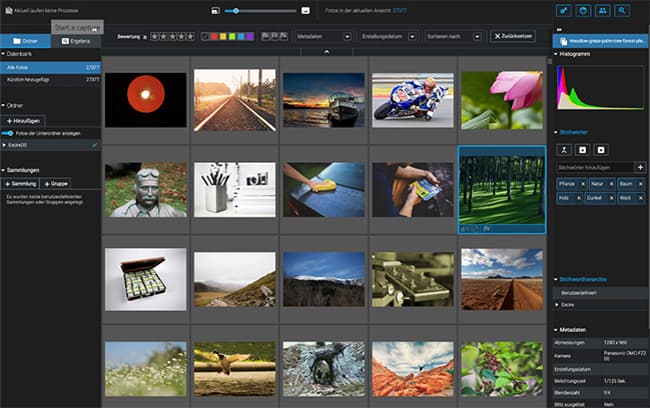The width and height of the screenshot is (650, 408).
Task: Collapse the Ordner section
Action: pos(3,105)
